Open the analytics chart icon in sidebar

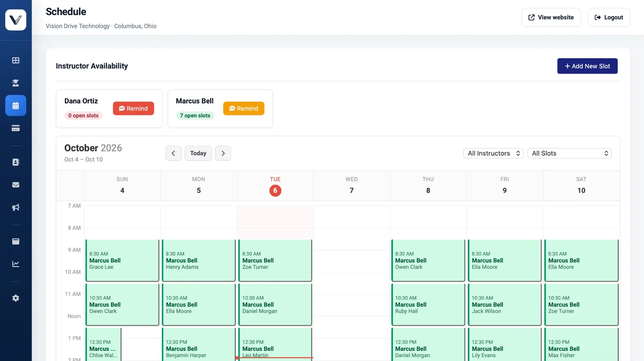coord(16,264)
